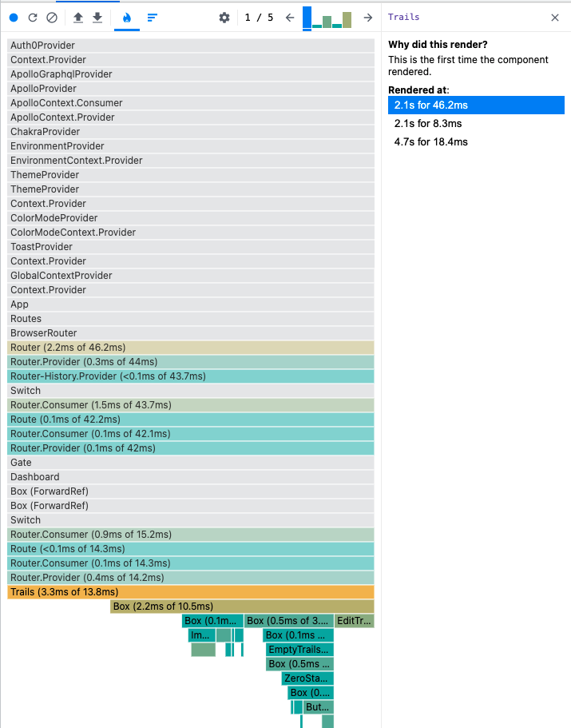Screen dimensions: 571x728
Task: Load a saved profile with upload icon
Action: click(x=78, y=18)
